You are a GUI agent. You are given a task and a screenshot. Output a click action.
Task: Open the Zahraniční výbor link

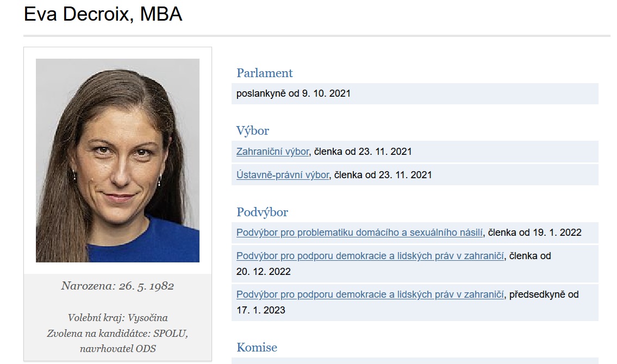273,152
